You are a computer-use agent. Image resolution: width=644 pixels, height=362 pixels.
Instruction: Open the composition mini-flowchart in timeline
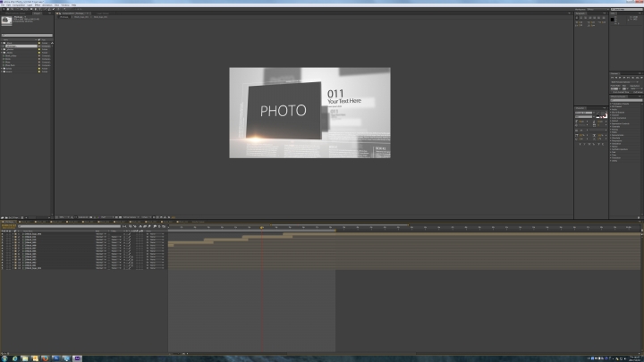coord(124,226)
